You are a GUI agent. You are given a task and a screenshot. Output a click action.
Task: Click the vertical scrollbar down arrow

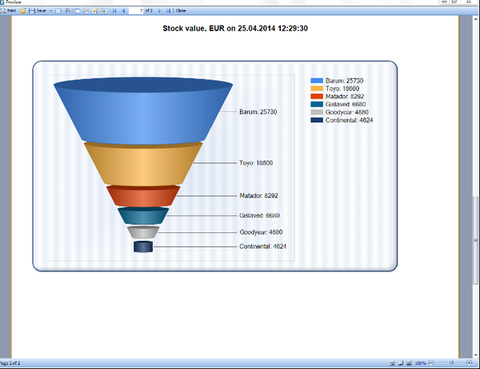point(476,355)
